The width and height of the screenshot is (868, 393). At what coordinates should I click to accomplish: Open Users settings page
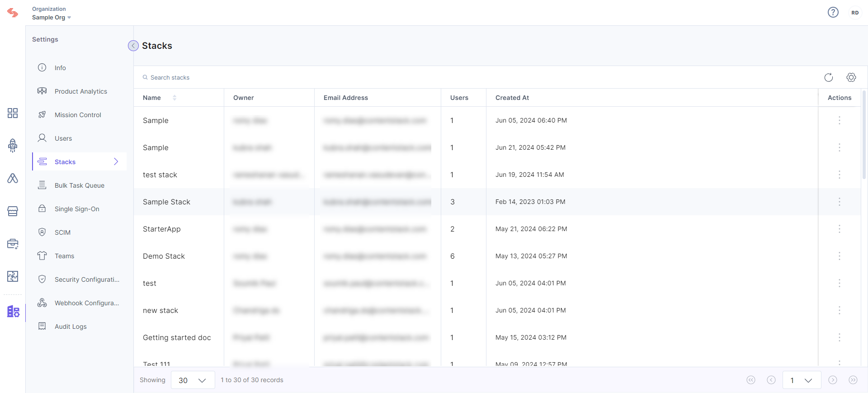point(80,138)
